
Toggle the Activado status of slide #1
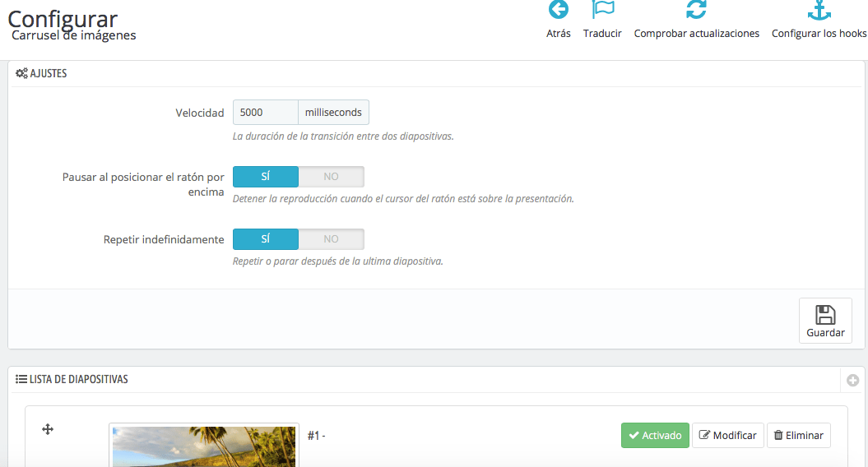tap(655, 436)
